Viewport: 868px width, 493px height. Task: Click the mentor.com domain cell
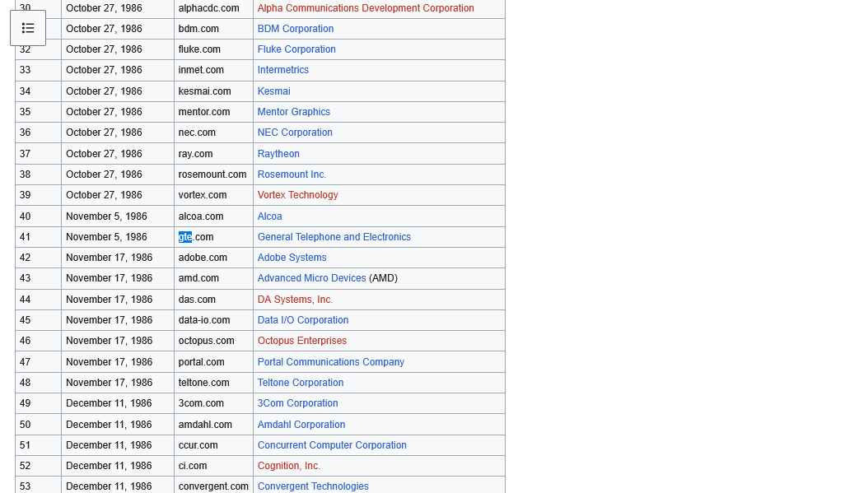click(x=213, y=112)
